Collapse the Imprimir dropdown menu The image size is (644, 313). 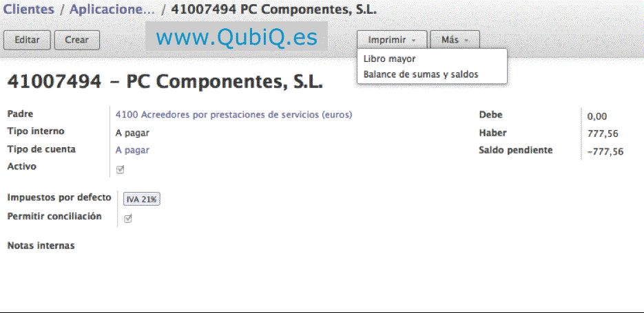391,40
